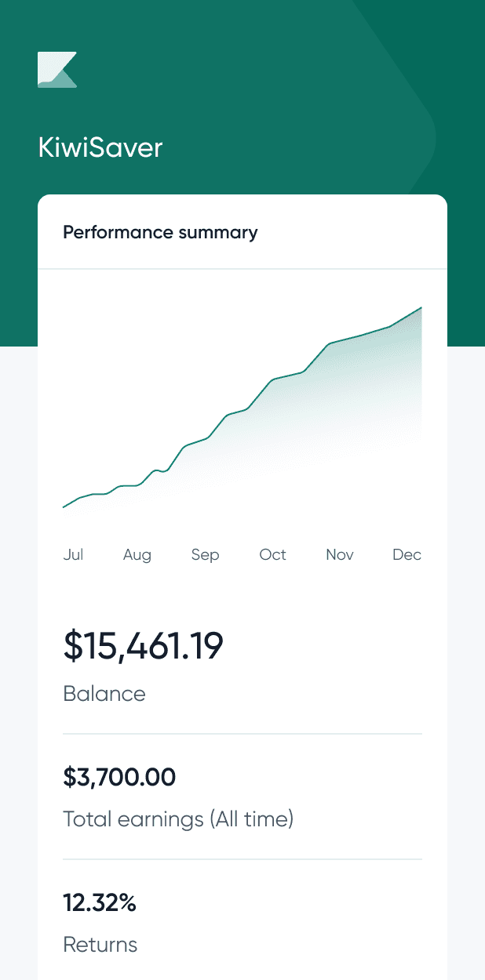Screen dimensions: 485x980
Task: Click the shaded chart area above October
Action: pos(273,423)
